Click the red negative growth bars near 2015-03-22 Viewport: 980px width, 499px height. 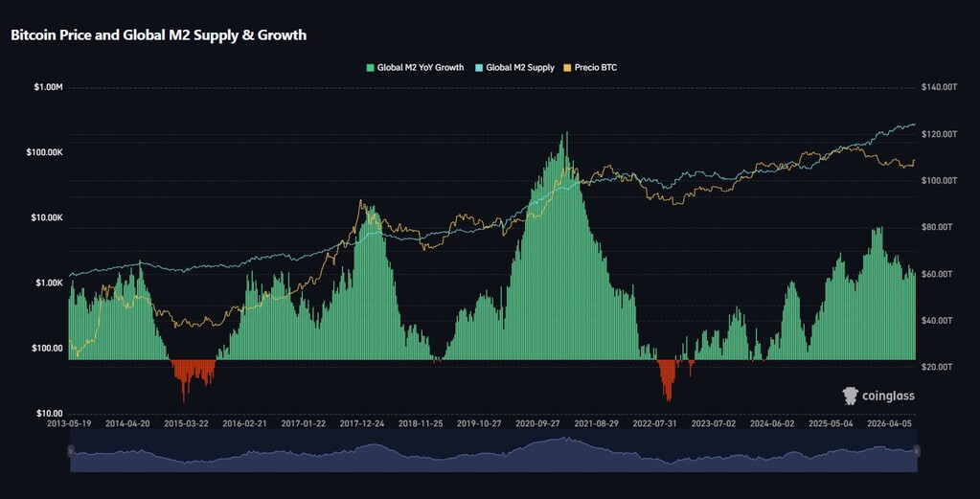[x=193, y=373]
